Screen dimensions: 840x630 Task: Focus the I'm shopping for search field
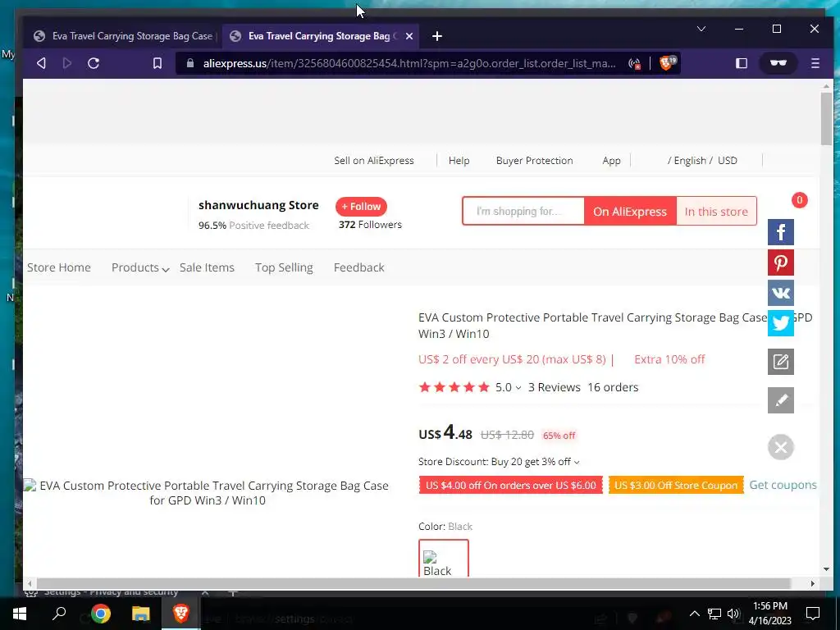[x=523, y=211]
